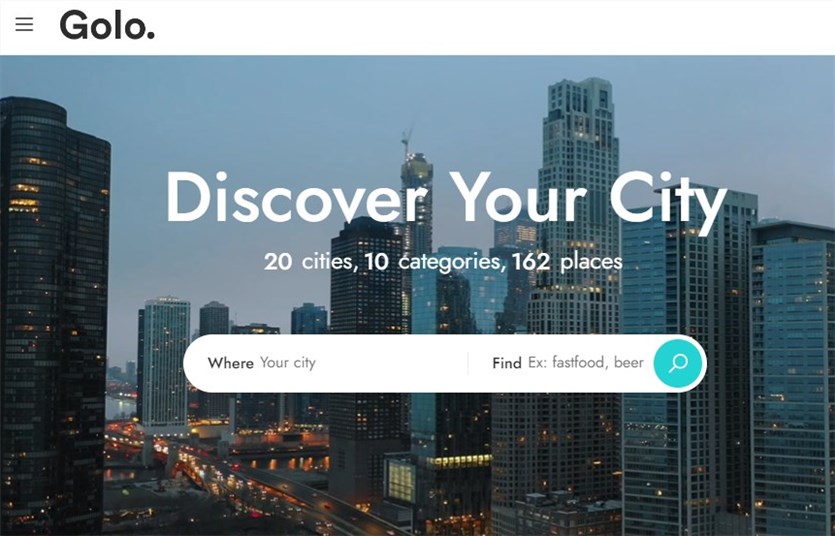Click the 'Where' label in search bar
The width and height of the screenshot is (835, 536).
[231, 364]
